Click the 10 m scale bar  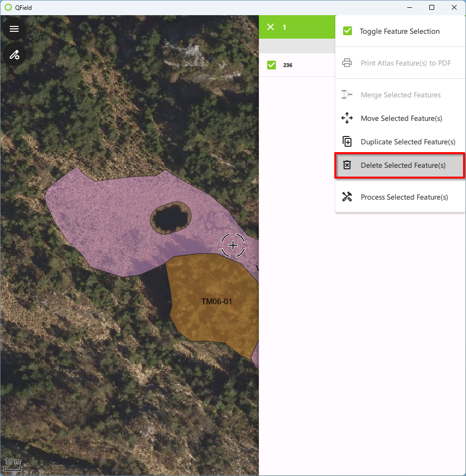click(13, 464)
